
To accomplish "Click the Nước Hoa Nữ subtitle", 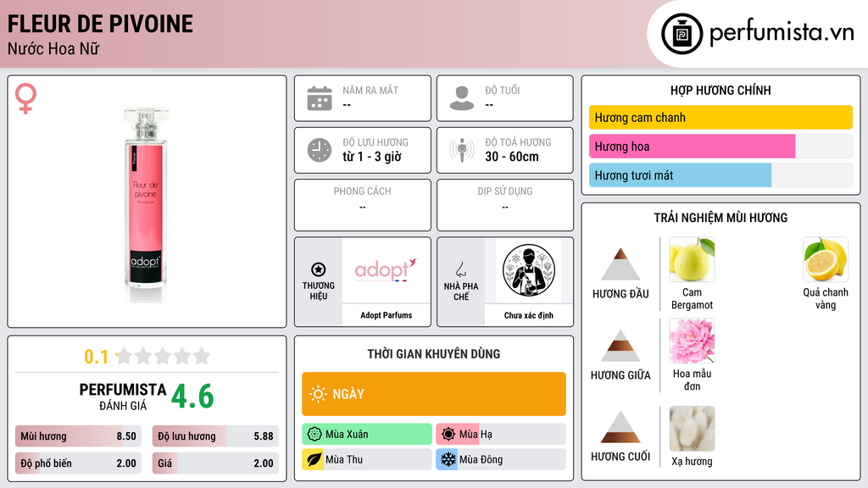I will click(53, 48).
